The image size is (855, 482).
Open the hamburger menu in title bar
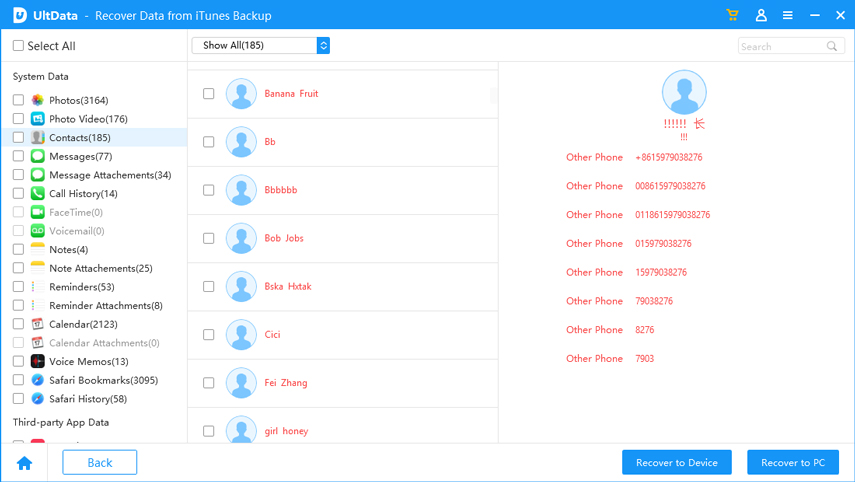click(788, 16)
